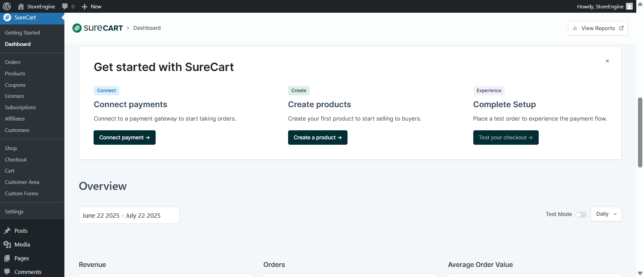This screenshot has height=277, width=644.
Task: Click the page vertical scrollbar thumb
Action: (640, 132)
